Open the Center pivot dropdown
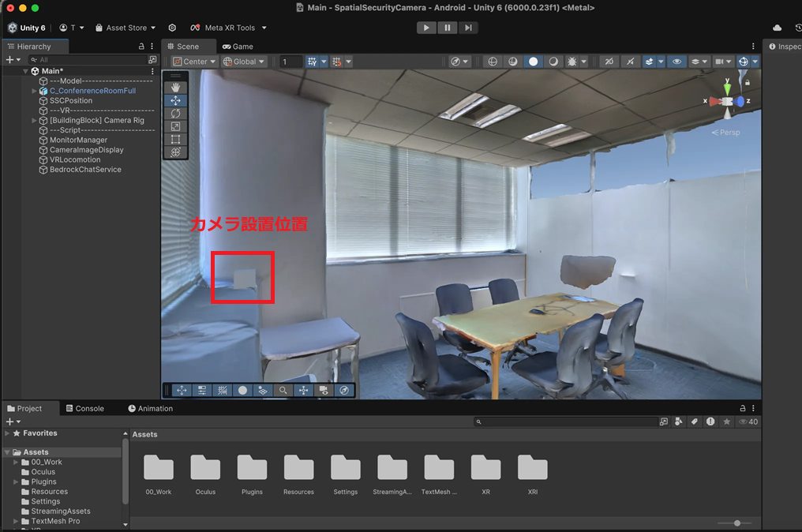The height and width of the screenshot is (532, 802). coord(193,62)
